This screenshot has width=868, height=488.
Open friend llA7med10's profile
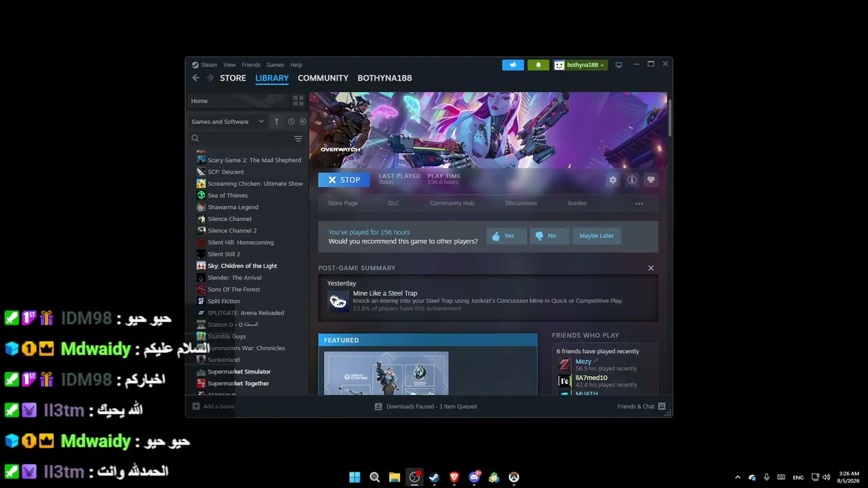(591, 378)
